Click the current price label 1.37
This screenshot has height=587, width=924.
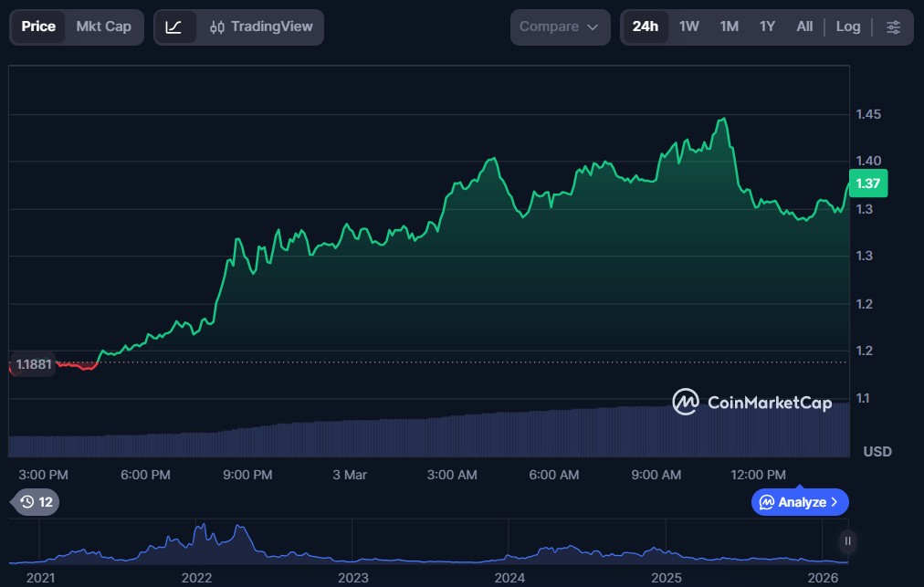click(x=867, y=183)
